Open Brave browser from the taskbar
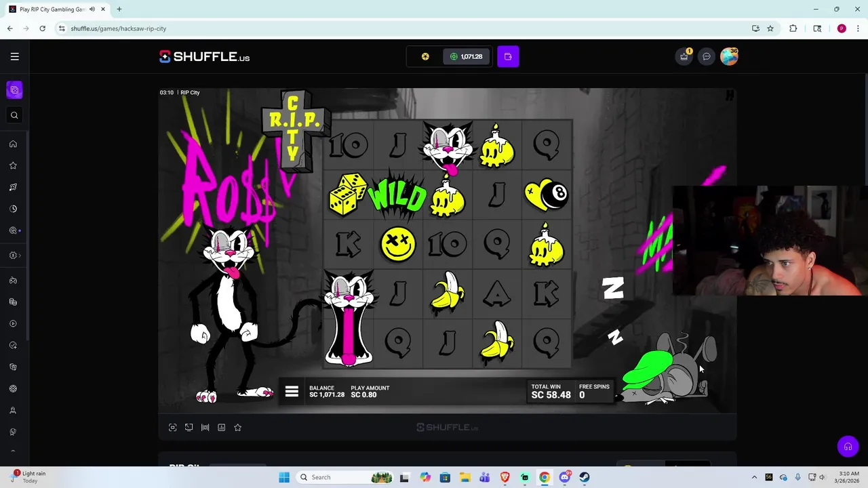The image size is (868, 488). tap(505, 477)
